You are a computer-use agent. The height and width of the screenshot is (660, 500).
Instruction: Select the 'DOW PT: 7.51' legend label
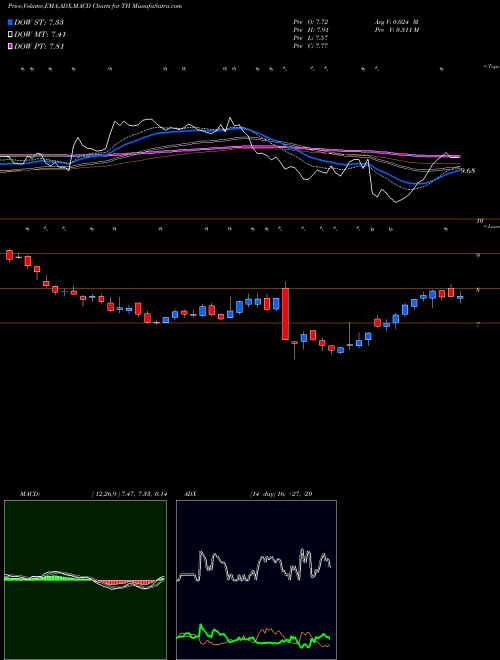39,46
